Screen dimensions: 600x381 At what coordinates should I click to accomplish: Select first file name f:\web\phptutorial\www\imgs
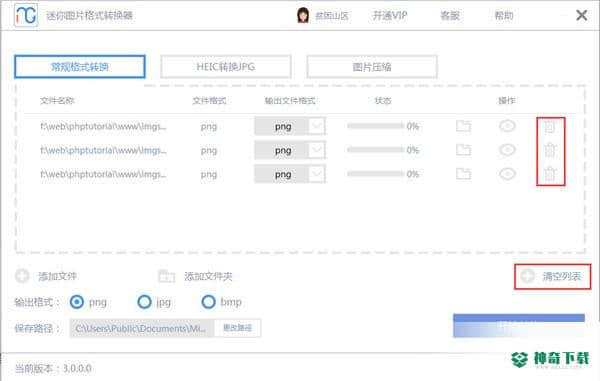click(103, 126)
